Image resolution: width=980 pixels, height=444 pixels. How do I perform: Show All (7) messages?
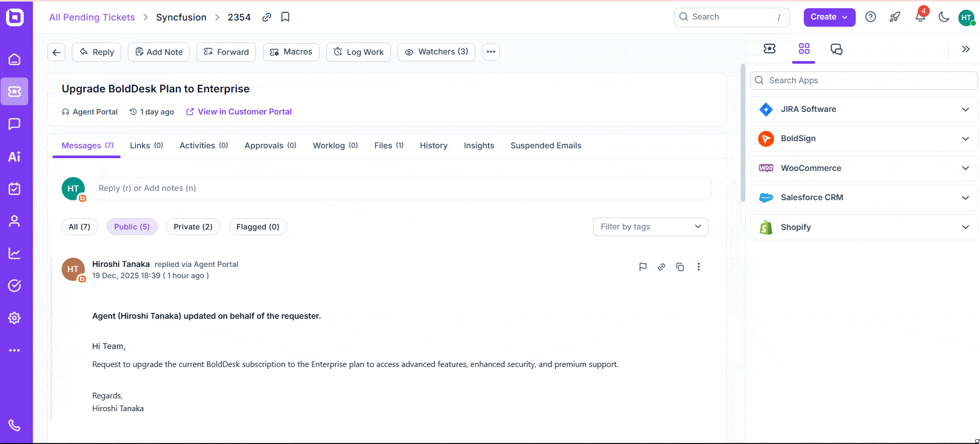click(x=80, y=227)
